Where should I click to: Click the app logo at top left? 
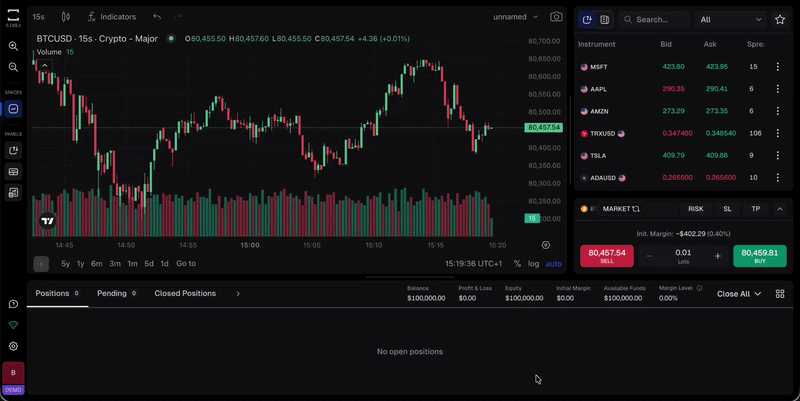pyautogui.click(x=13, y=14)
